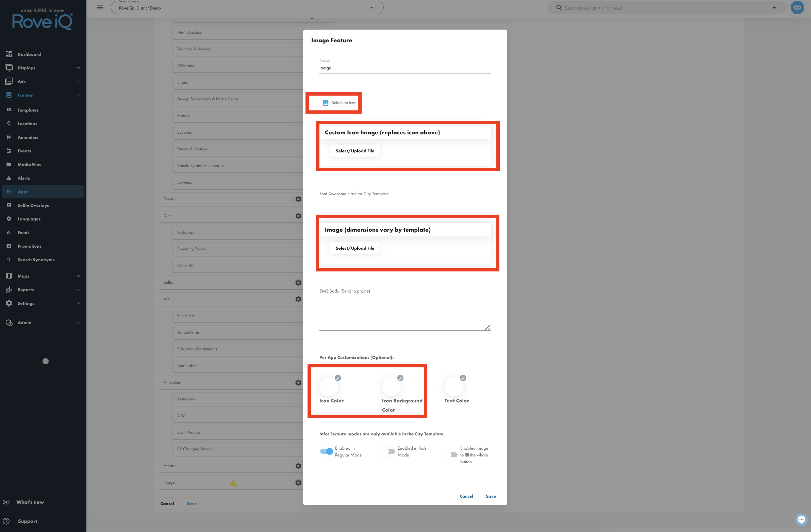Viewport: 811px width, 532px height.
Task: Click the CD user avatar
Action: pyautogui.click(x=797, y=7)
